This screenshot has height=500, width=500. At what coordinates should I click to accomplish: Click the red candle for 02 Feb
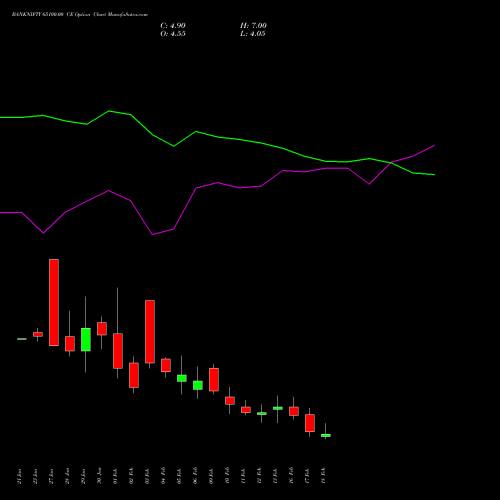point(134,375)
